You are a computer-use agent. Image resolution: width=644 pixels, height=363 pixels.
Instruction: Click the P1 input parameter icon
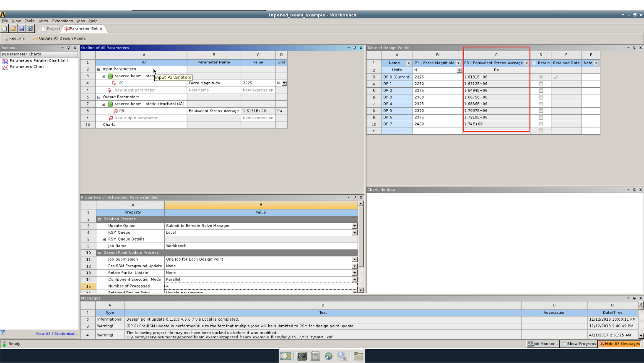click(x=114, y=83)
